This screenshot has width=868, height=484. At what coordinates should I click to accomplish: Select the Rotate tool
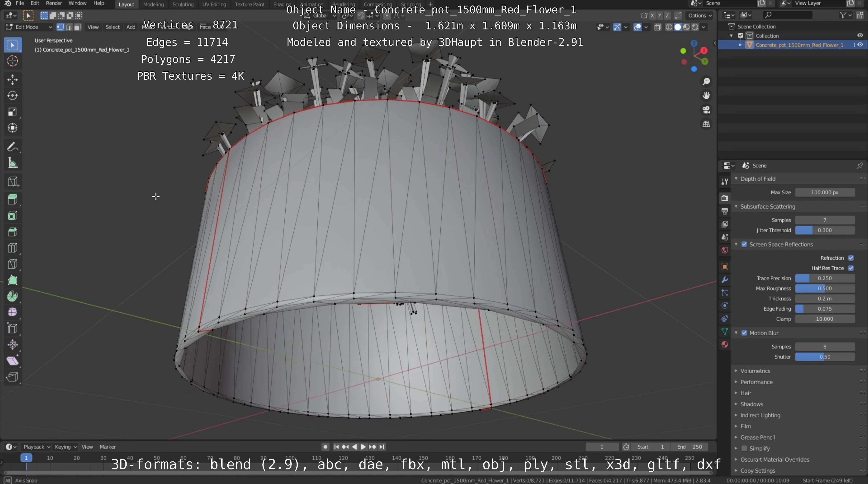coord(12,96)
